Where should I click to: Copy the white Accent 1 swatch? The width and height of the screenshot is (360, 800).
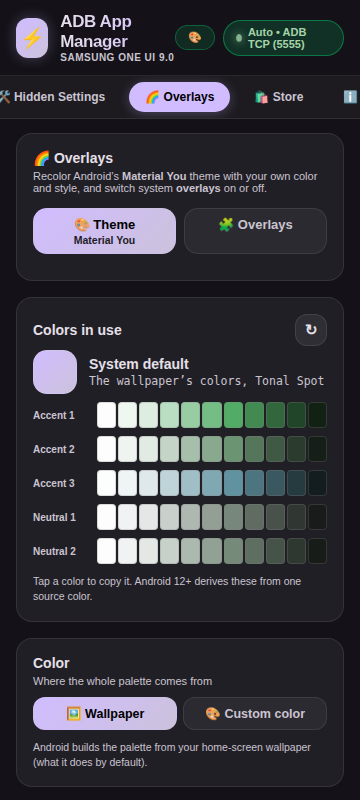[107, 415]
